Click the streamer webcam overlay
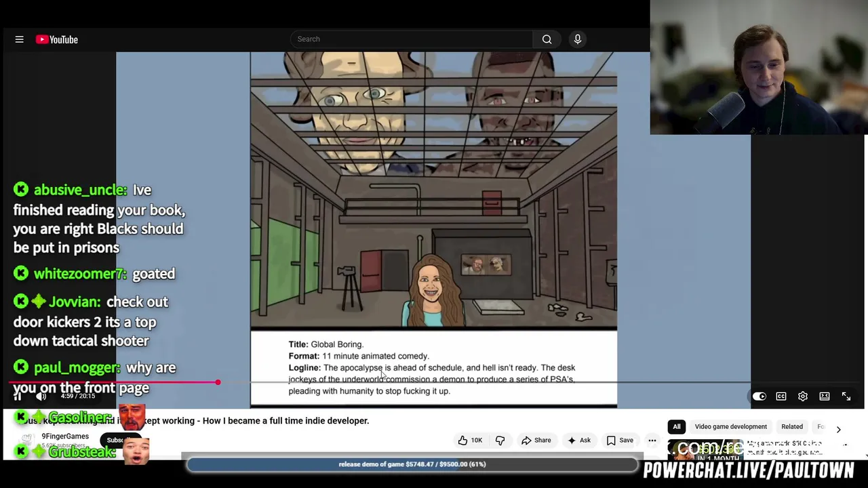This screenshot has height=488, width=868. 759,67
